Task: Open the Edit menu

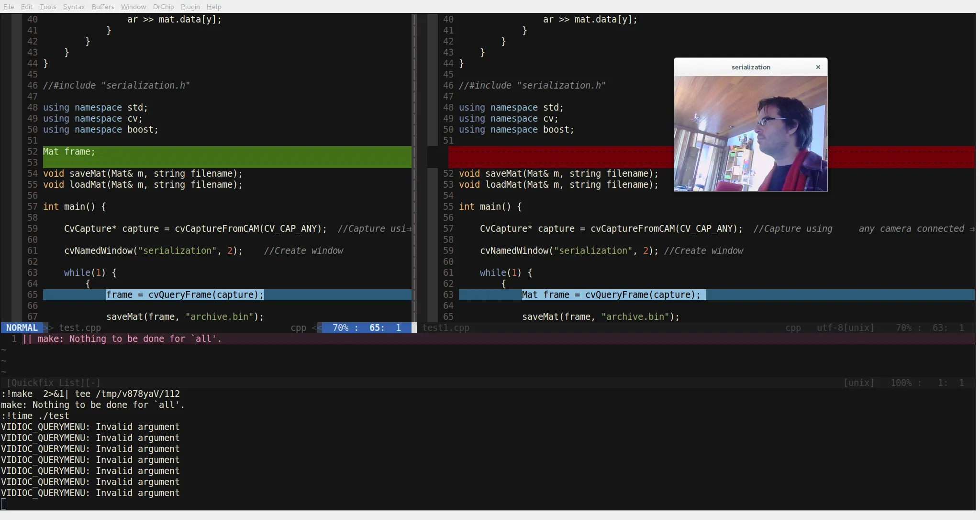Action: (x=27, y=7)
